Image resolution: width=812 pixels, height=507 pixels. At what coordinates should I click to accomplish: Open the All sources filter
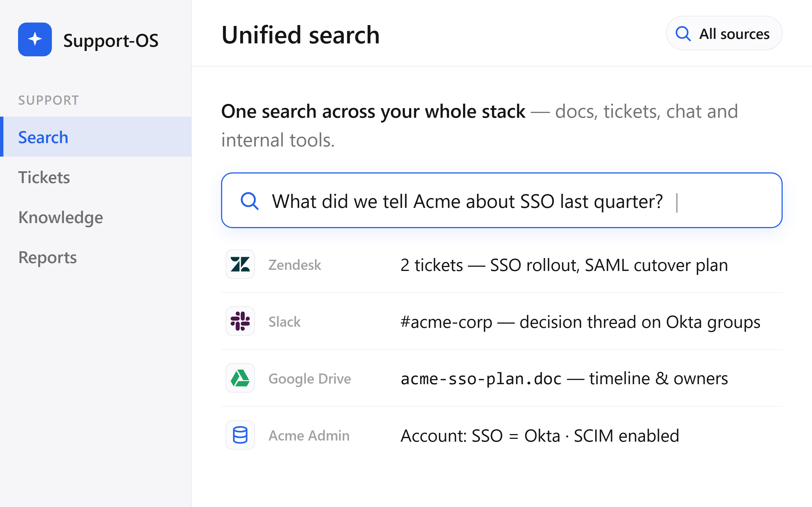pyautogui.click(x=724, y=33)
